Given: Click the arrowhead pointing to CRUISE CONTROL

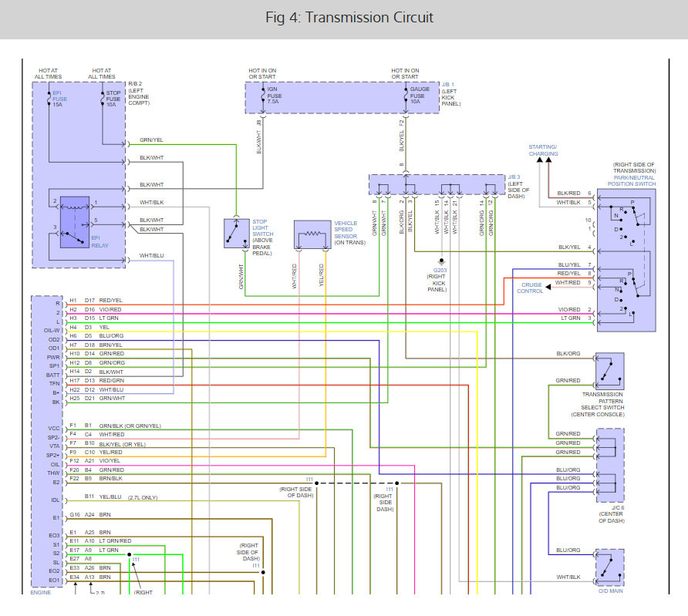Looking at the screenshot, I should pos(548,287).
